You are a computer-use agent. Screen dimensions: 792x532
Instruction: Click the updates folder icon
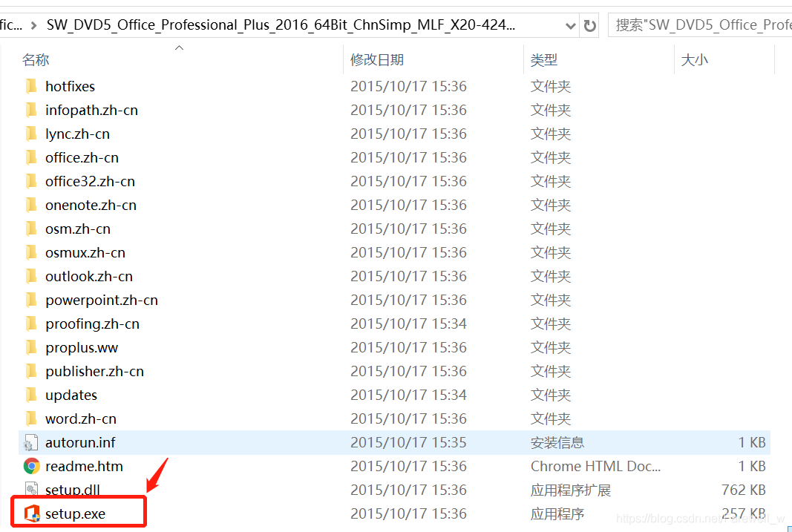[x=31, y=395]
